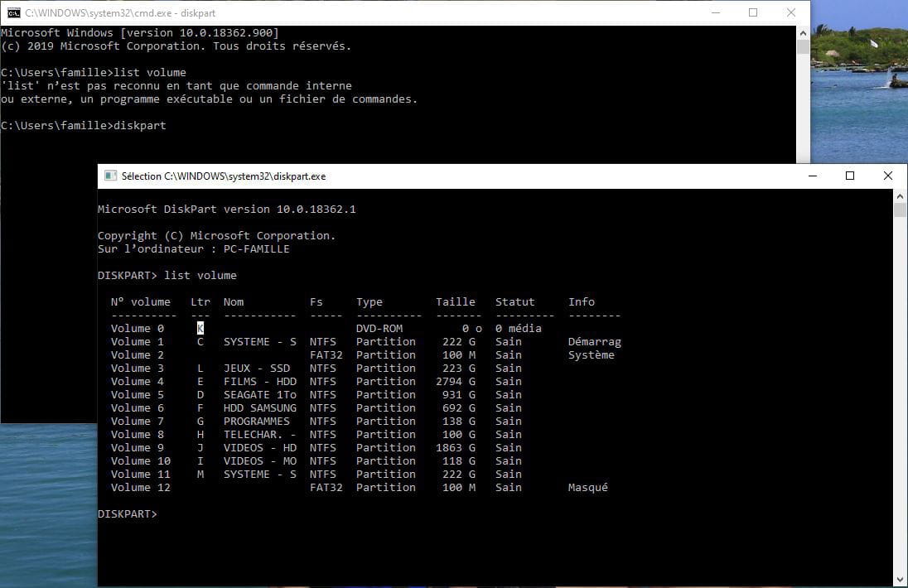Click 'C:\Users\famille>list volume' line in cmd window
The height and width of the screenshot is (588, 908).
[x=94, y=72]
